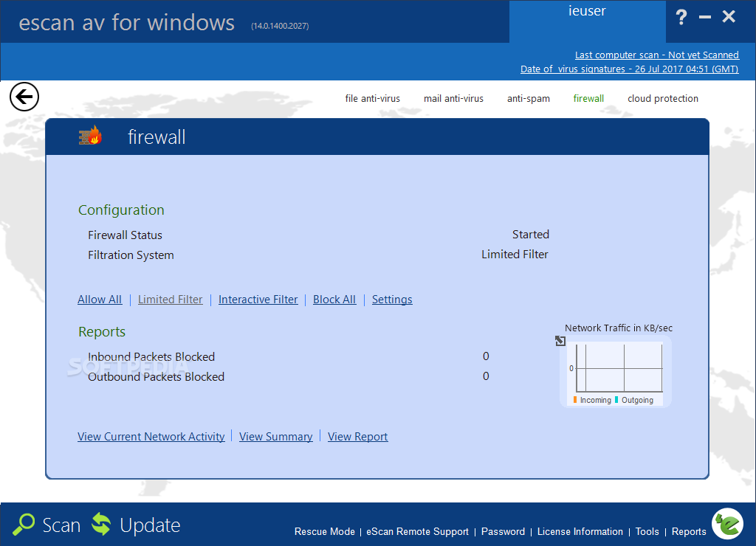This screenshot has height=546, width=756.
Task: Set firewall to Block All
Action: click(334, 300)
